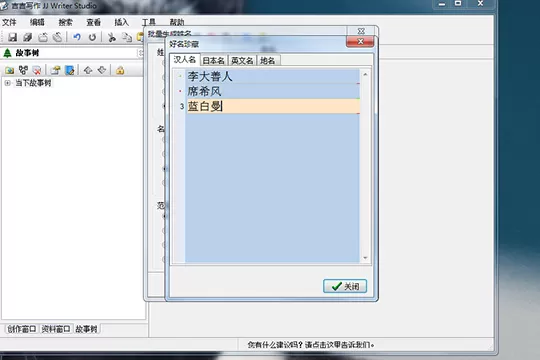This screenshot has width=540, height=360.
Task: Click the blue Undo arrow
Action: click(76, 37)
